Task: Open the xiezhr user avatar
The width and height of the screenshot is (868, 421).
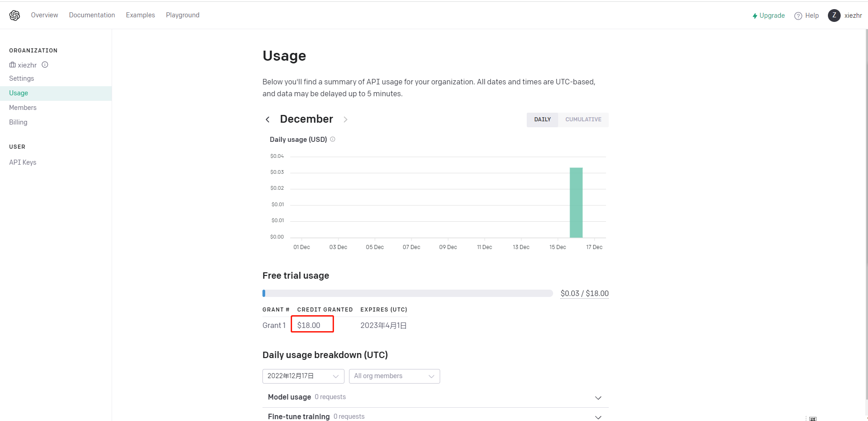Action: [834, 16]
